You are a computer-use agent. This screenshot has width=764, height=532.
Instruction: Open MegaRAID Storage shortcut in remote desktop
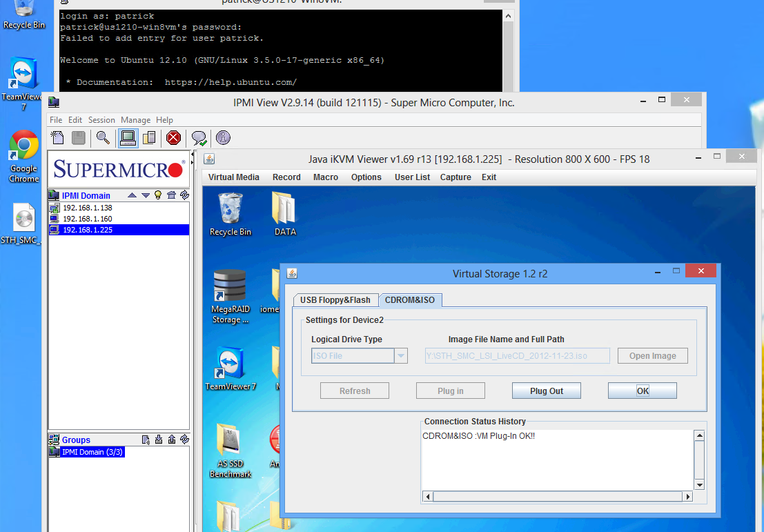coord(230,296)
